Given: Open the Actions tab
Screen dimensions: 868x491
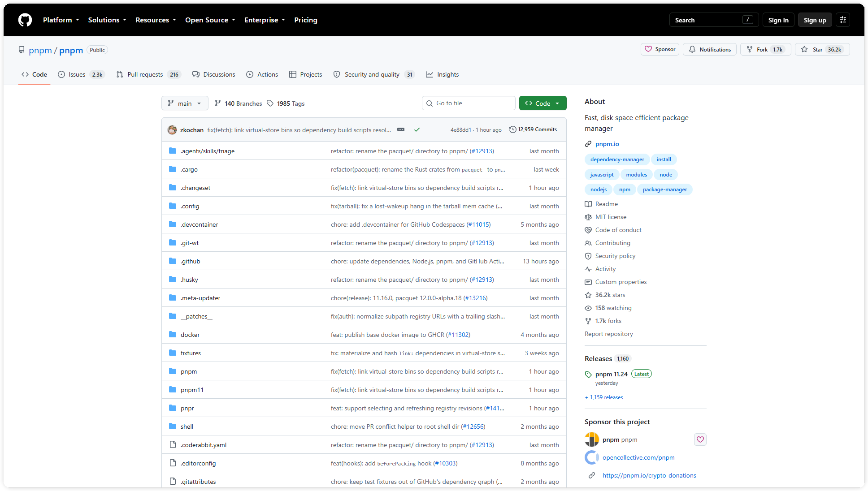Looking at the screenshot, I should [x=262, y=74].
